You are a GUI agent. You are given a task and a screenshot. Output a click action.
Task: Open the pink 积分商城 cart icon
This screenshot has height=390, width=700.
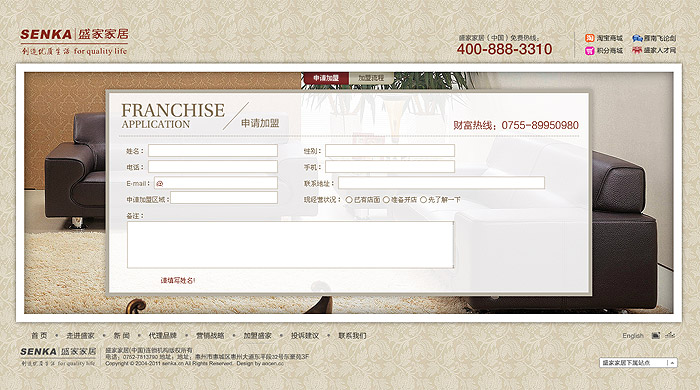(x=590, y=51)
